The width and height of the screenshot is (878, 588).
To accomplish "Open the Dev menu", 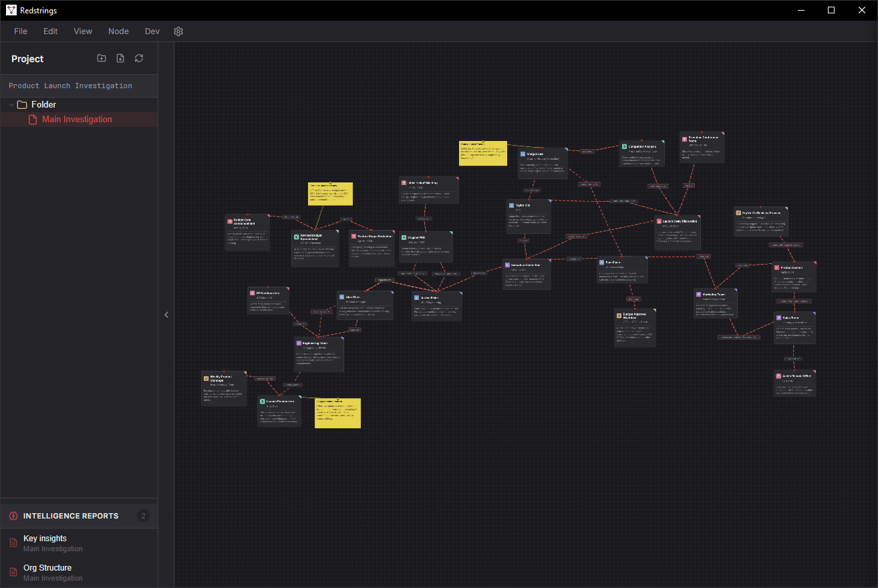I will [152, 31].
